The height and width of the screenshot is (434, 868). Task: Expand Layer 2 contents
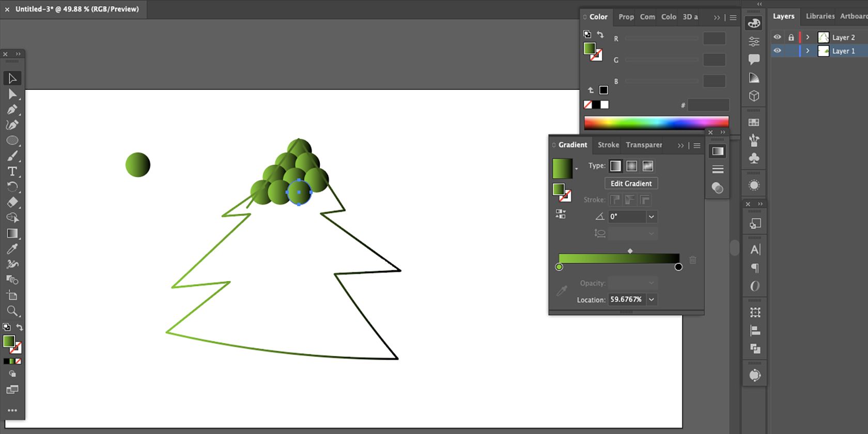808,37
